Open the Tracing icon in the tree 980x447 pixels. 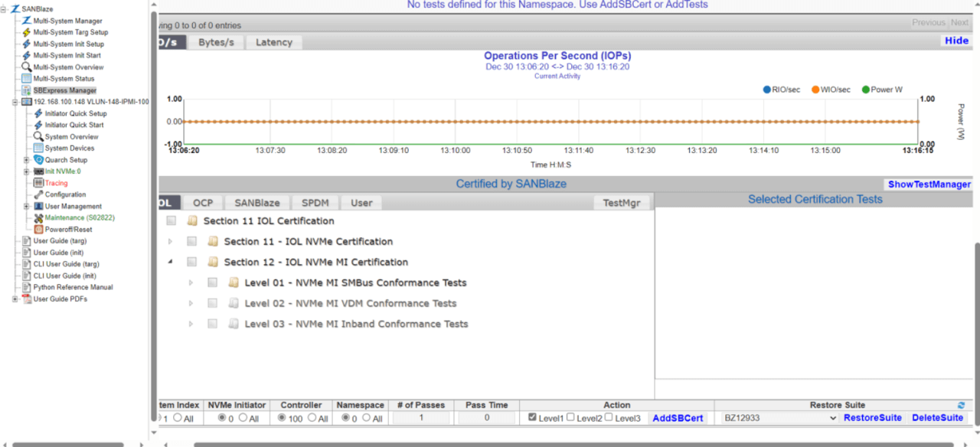[38, 183]
